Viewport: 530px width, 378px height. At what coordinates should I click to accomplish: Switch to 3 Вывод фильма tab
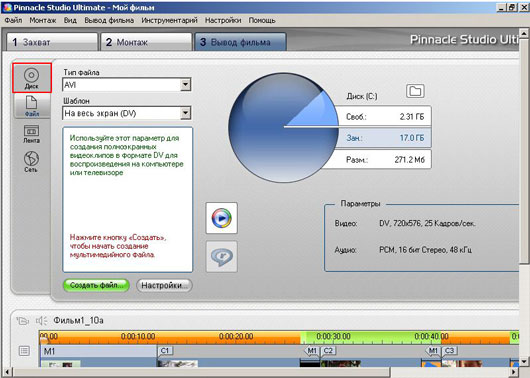pos(241,42)
